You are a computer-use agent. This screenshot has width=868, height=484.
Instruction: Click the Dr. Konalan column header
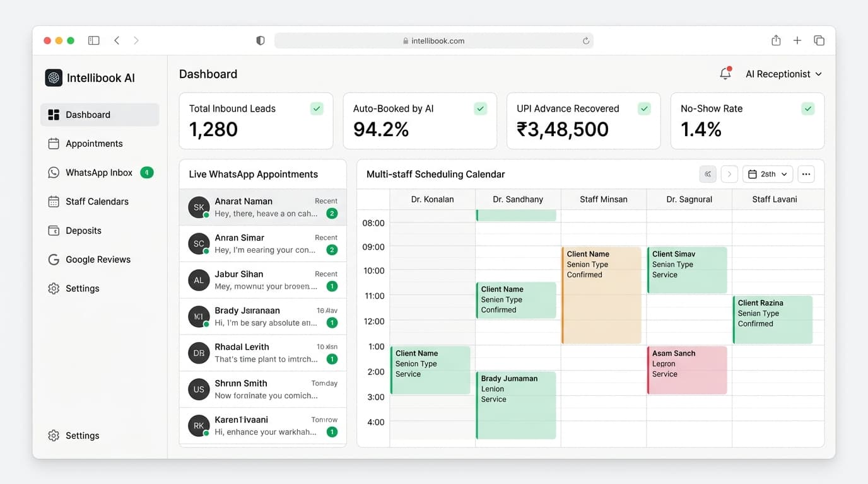click(432, 199)
